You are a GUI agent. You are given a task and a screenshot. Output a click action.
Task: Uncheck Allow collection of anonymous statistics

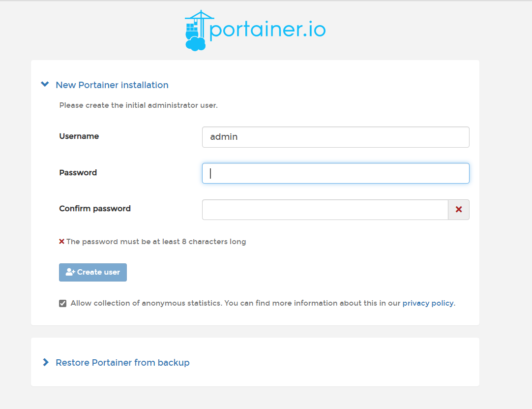pos(63,303)
